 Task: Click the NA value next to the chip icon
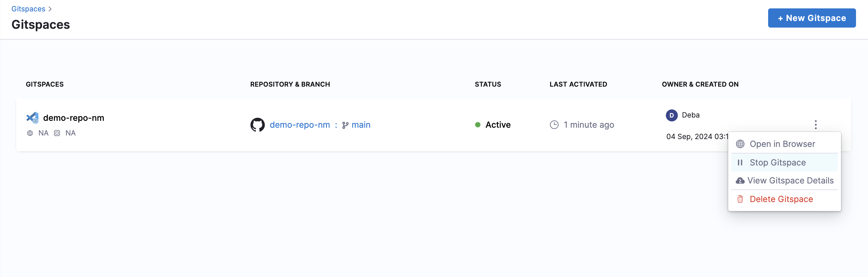pos(70,133)
